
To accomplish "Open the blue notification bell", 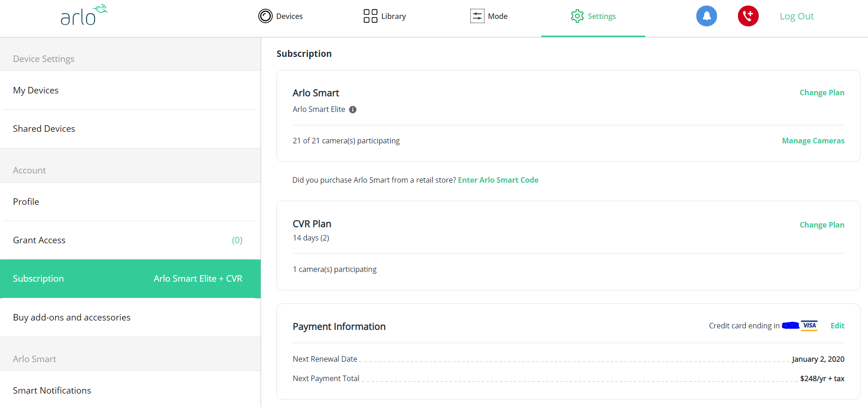I will 706,16.
